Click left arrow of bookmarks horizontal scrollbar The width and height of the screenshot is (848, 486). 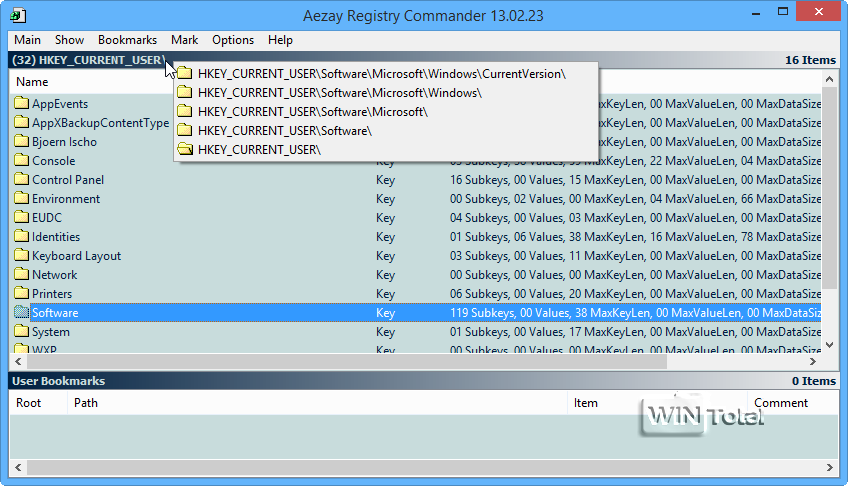18,467
